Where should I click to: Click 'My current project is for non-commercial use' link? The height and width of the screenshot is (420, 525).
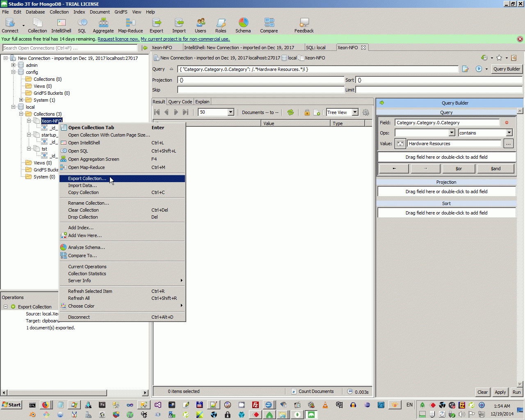pyautogui.click(x=185, y=39)
